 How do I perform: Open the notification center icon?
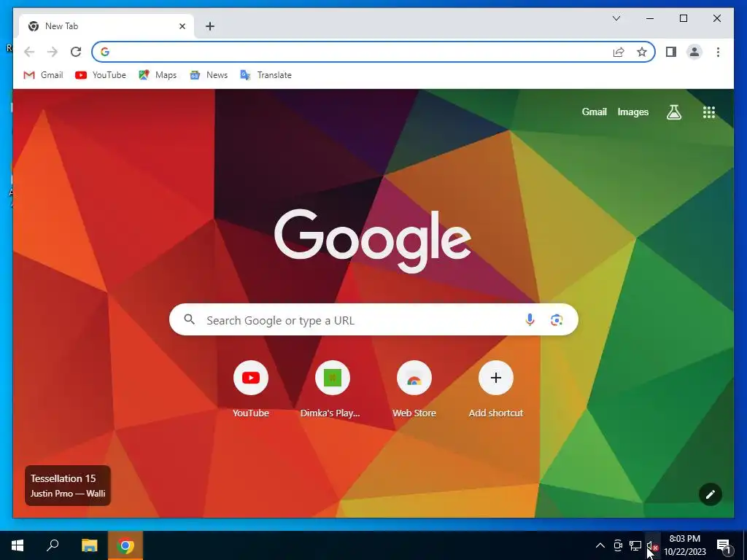click(724, 545)
